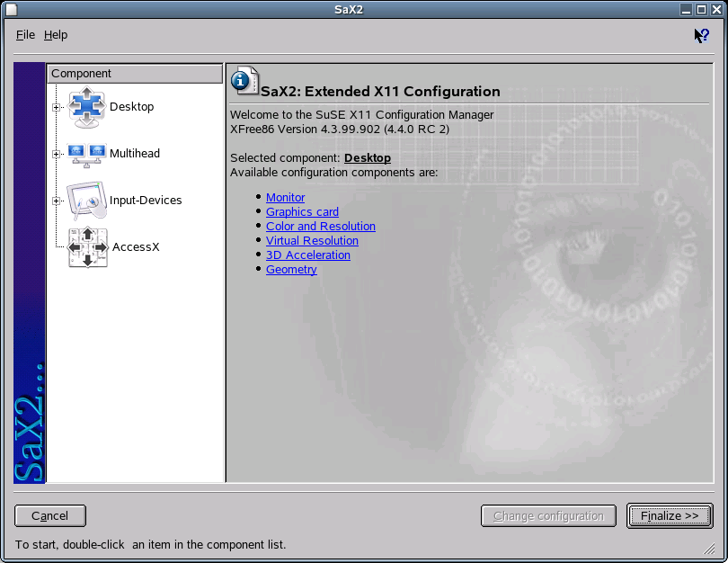Click the Multihead dual-monitor icon
The height and width of the screenshot is (563, 728).
tap(87, 155)
